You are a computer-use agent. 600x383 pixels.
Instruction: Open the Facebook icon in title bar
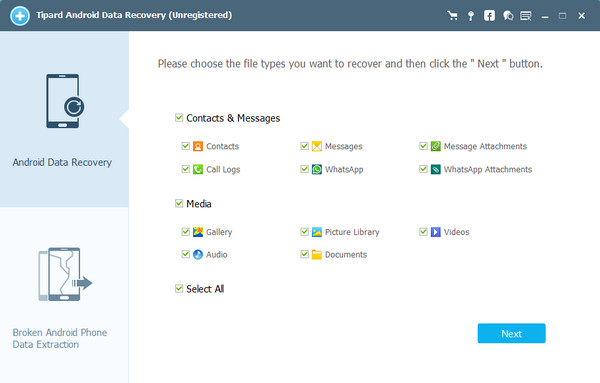point(489,16)
